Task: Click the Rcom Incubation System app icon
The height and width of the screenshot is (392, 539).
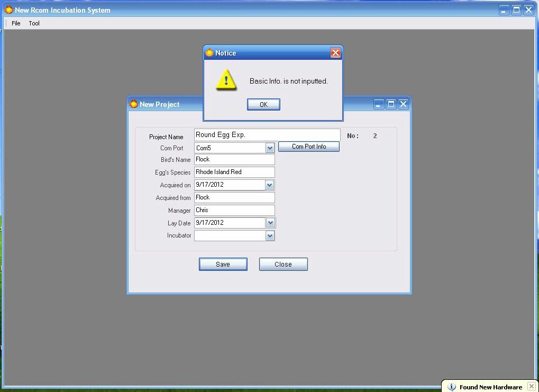Action: (8, 10)
